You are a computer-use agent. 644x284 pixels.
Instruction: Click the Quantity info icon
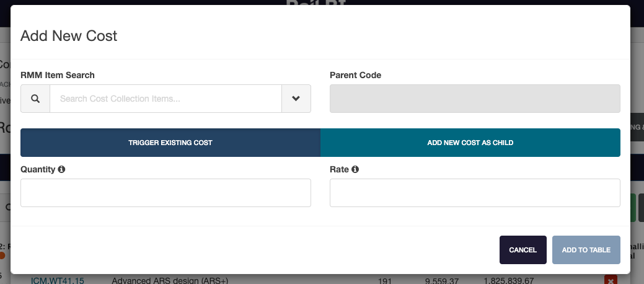61,169
